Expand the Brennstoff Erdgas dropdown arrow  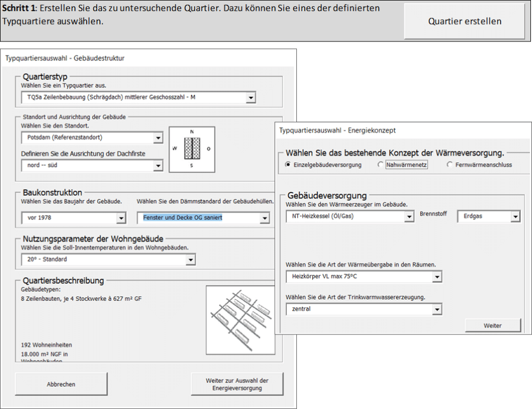point(516,216)
